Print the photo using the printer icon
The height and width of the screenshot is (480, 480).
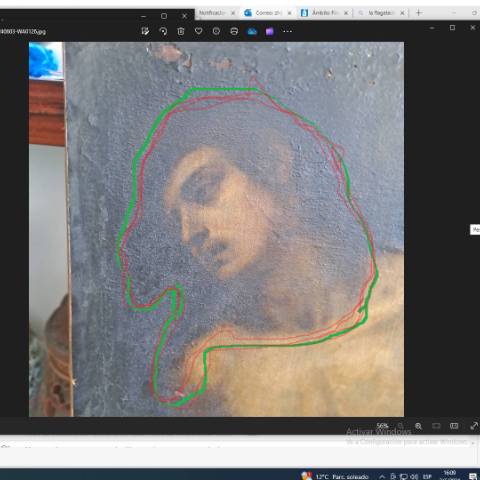[234, 31]
